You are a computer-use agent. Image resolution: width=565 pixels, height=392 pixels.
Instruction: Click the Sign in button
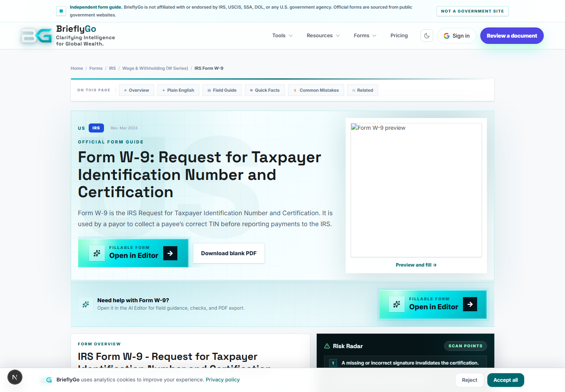pos(457,36)
